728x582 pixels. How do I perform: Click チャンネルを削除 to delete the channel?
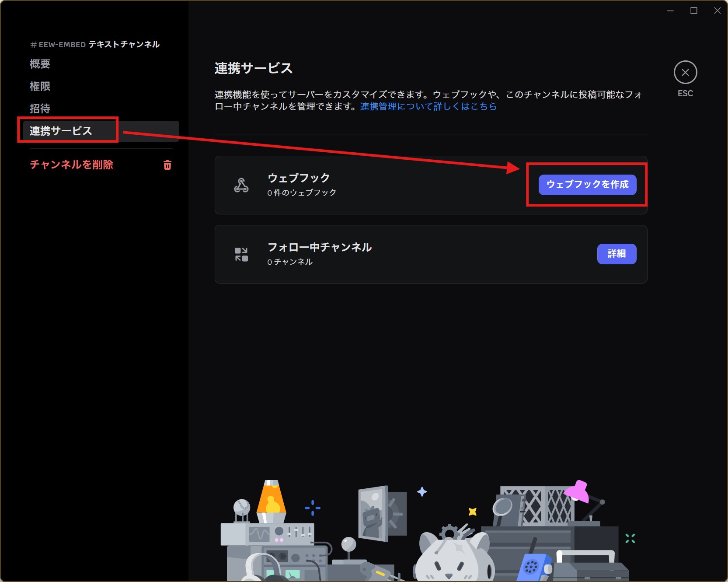(x=71, y=165)
